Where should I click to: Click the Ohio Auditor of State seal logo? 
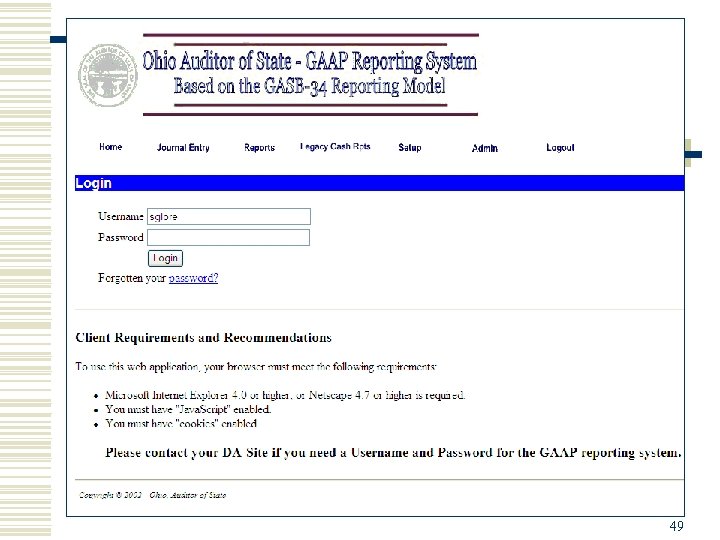pyautogui.click(x=108, y=75)
